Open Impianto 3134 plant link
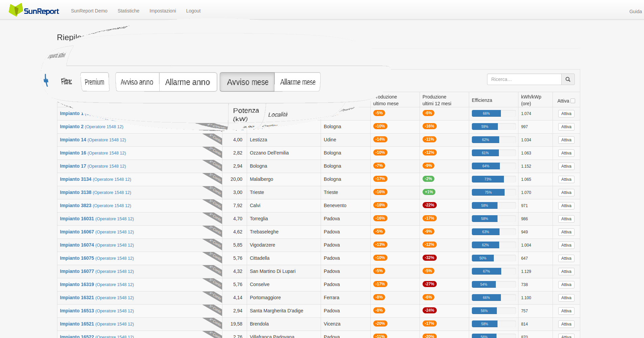 [x=96, y=179]
